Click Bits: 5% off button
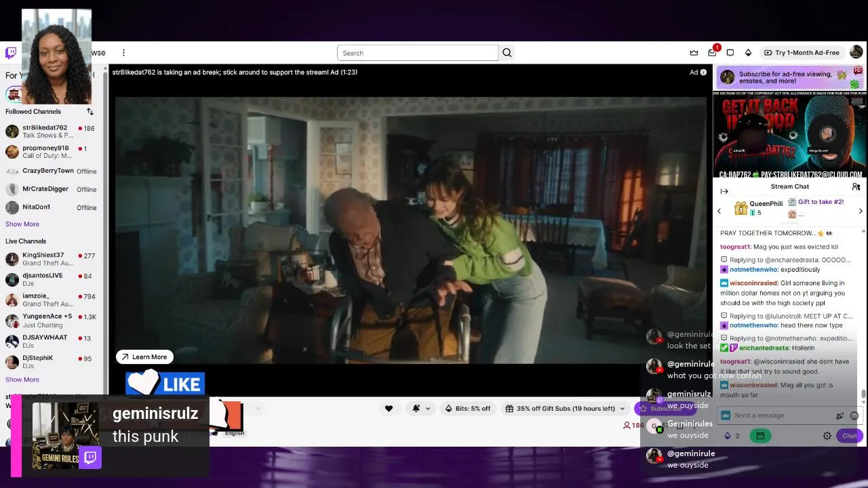This screenshot has height=488, width=868. coord(467,409)
